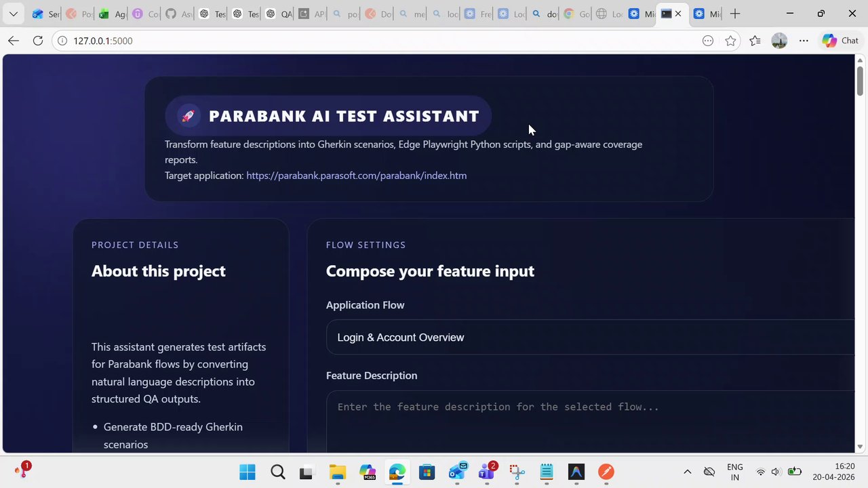The width and height of the screenshot is (868, 488).
Task: Click 'About this project' heading
Action: [159, 271]
